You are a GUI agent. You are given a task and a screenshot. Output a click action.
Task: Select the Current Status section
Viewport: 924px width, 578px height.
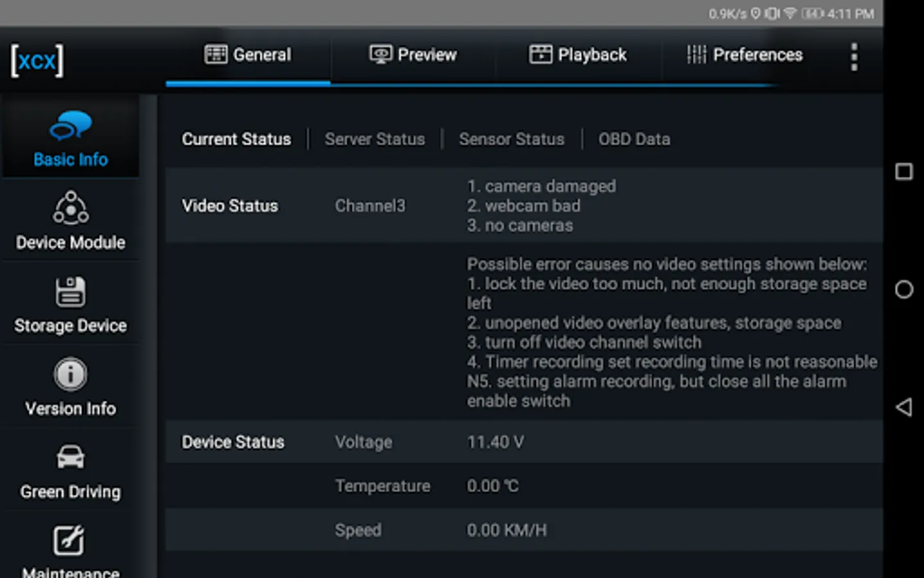(x=236, y=139)
